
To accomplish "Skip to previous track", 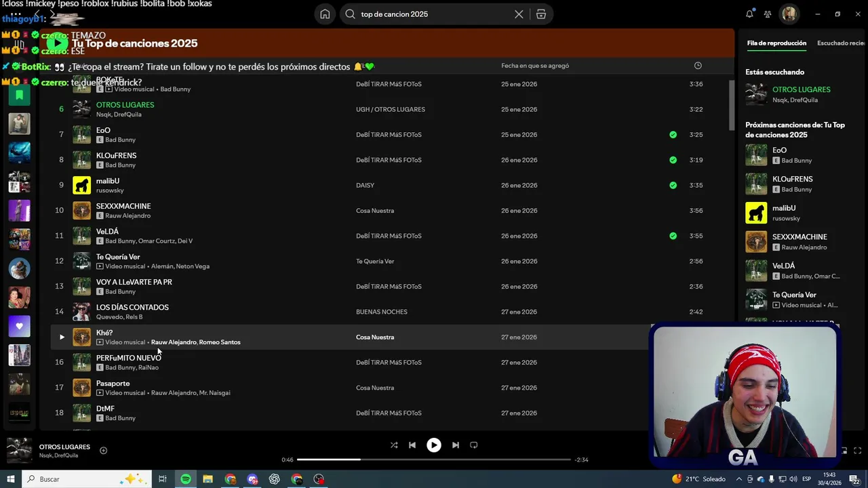I will (412, 445).
